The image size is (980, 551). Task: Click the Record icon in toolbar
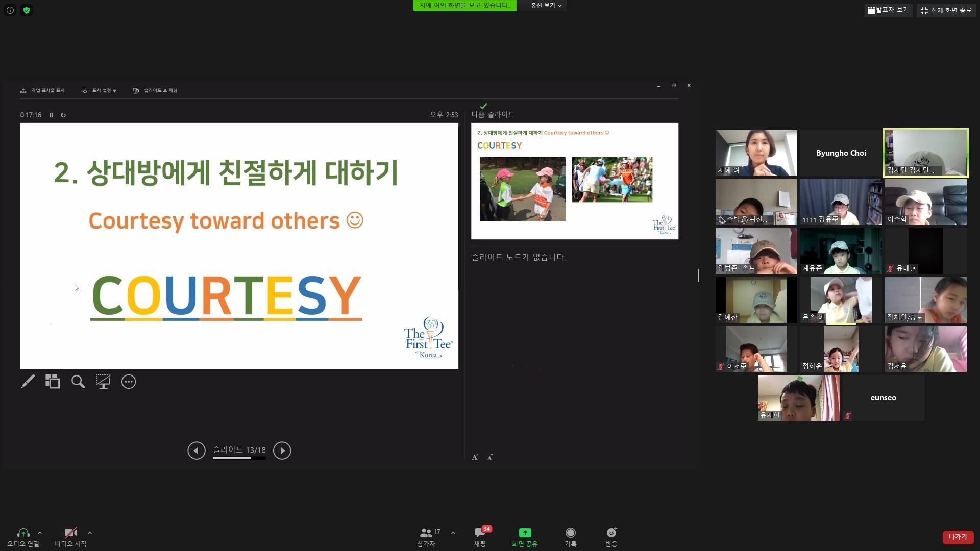click(x=570, y=533)
